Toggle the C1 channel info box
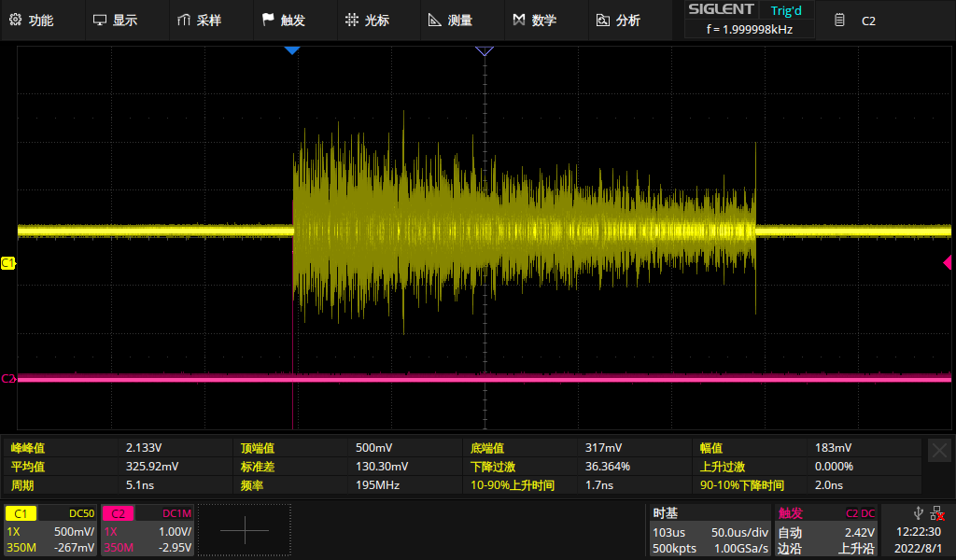Image resolution: width=956 pixels, height=560 pixels. (50, 530)
